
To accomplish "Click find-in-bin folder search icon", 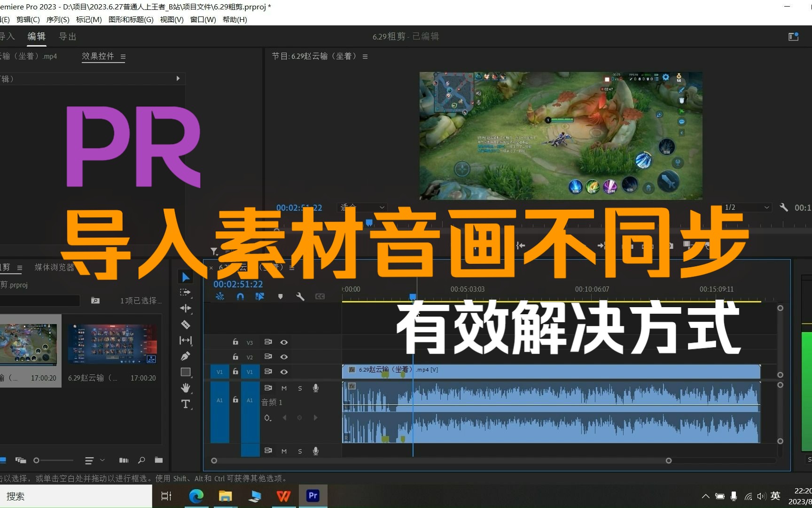I will click(x=95, y=301).
